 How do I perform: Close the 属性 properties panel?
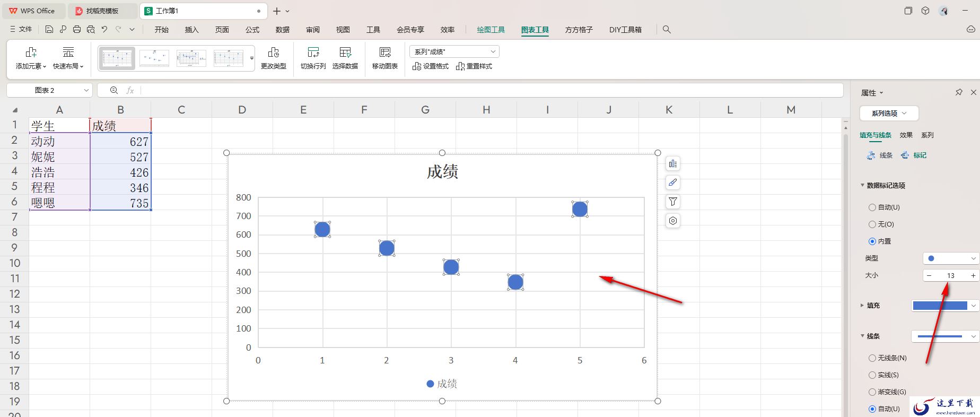(x=974, y=92)
